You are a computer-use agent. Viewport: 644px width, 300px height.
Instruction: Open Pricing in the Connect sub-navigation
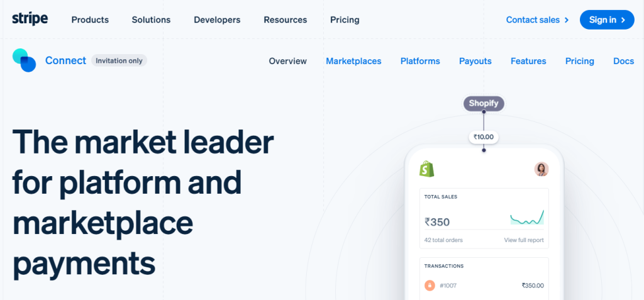579,61
